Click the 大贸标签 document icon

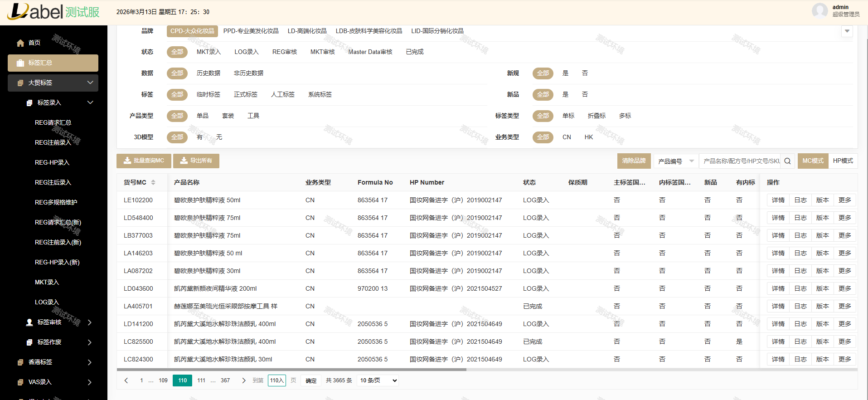pyautogui.click(x=20, y=83)
